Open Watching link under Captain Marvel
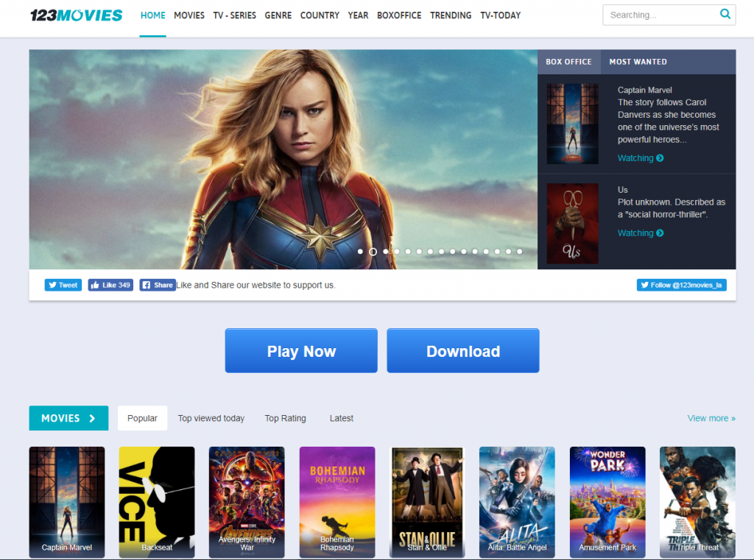Image resolution: width=754 pixels, height=560 pixels. [x=641, y=158]
